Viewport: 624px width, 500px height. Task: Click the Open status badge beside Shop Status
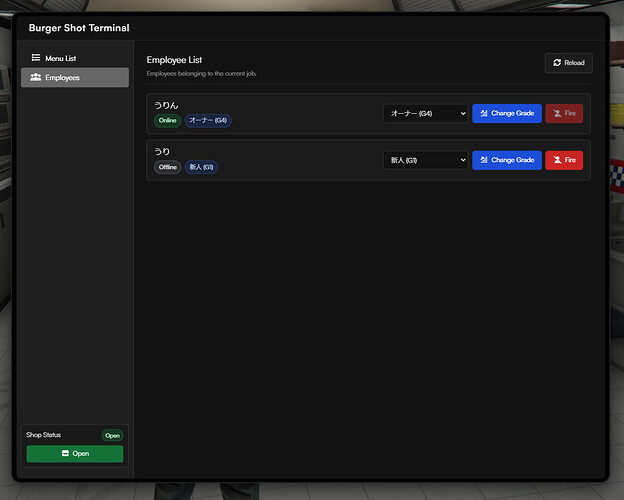(112, 436)
